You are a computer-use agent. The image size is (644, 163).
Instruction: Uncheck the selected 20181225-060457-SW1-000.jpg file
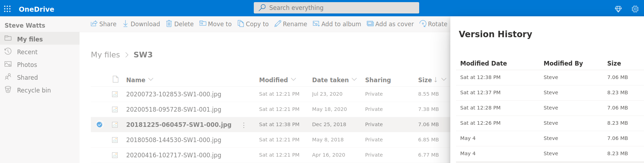pos(100,124)
